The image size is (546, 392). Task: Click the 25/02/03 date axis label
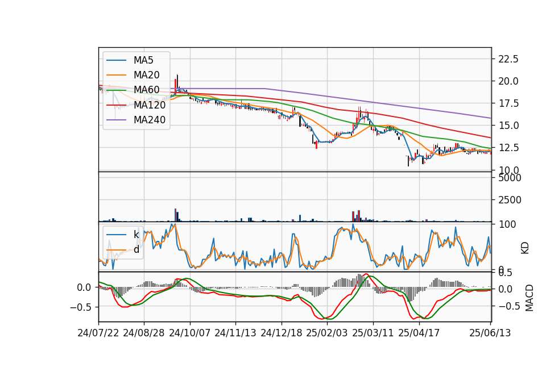click(x=327, y=333)
